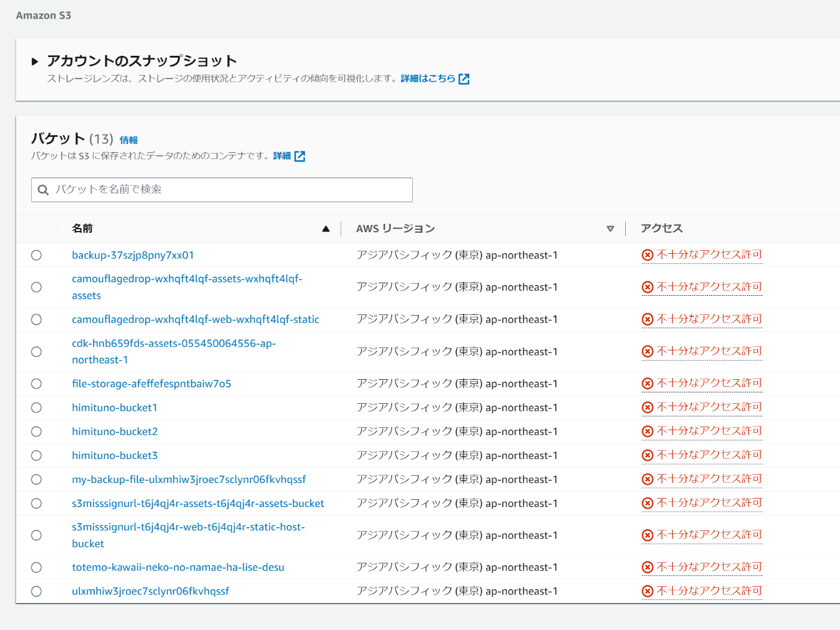Click error icon in himituno-bucket3 row
840x630 pixels.
[x=647, y=455]
